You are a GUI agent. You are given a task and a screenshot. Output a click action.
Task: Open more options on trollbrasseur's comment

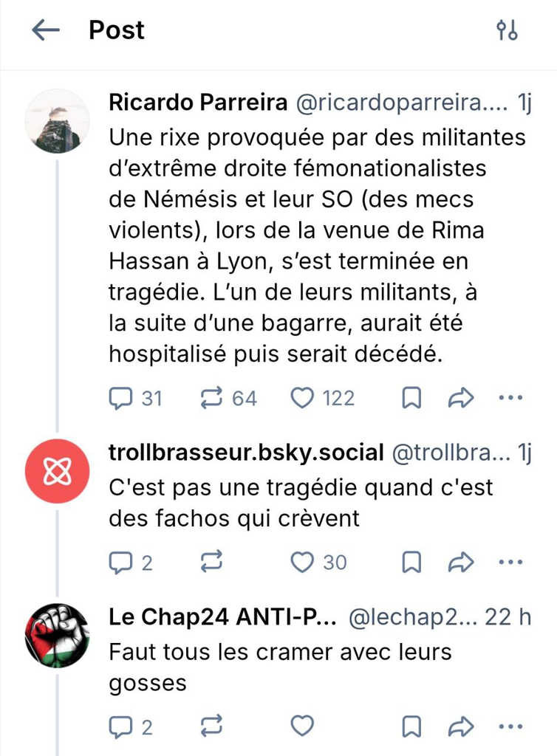tap(510, 563)
